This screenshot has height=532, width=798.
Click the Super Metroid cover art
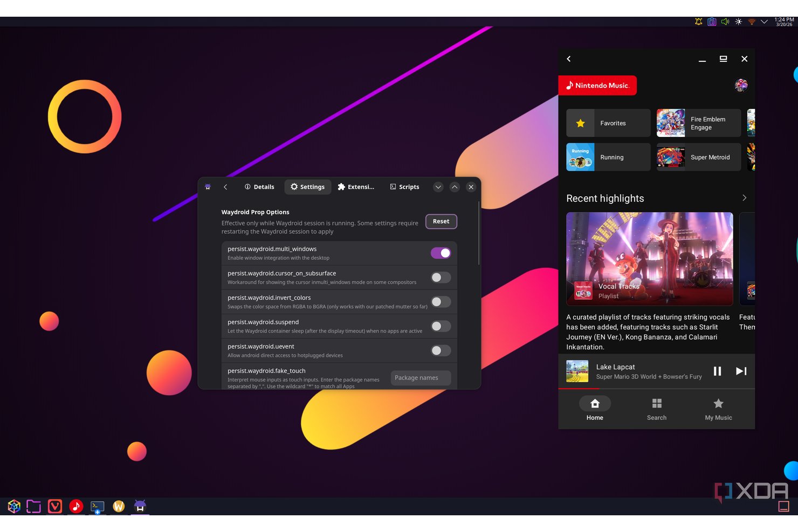click(671, 157)
